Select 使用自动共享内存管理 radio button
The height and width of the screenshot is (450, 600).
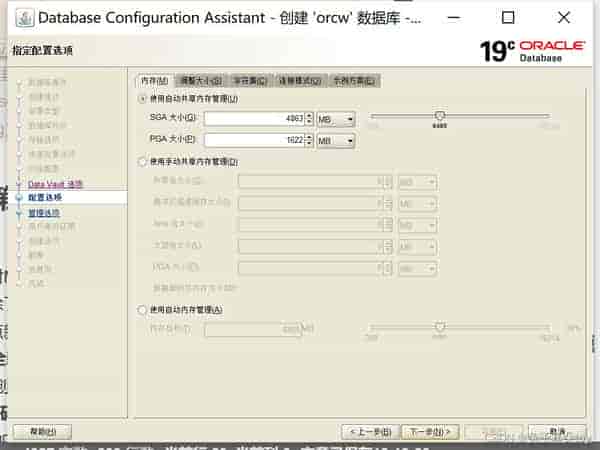142,99
